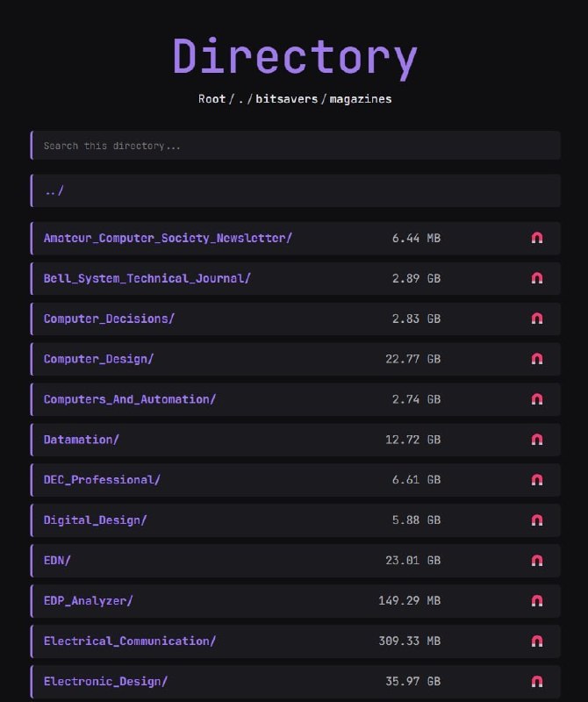This screenshot has width=588, height=702.
Task: Go up via the ../ parent link
Action: tap(54, 190)
